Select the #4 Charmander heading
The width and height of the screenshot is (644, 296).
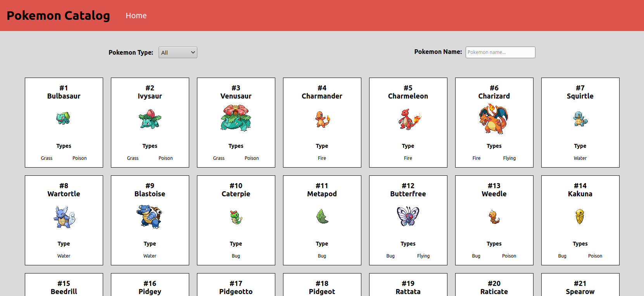[x=322, y=92]
